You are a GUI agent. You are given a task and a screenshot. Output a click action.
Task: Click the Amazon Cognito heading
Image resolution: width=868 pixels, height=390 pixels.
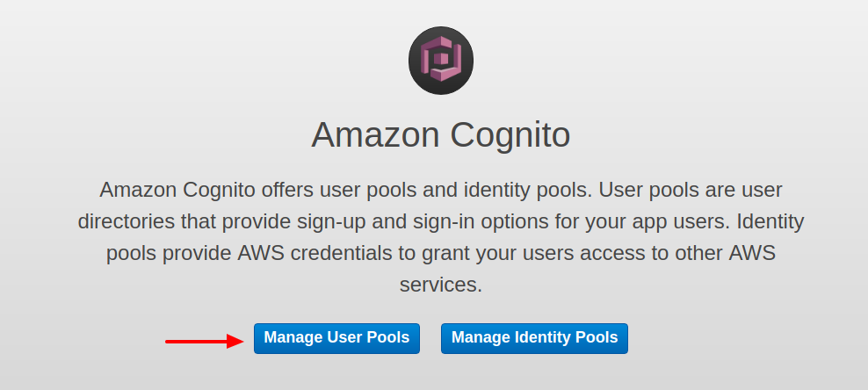tap(441, 135)
